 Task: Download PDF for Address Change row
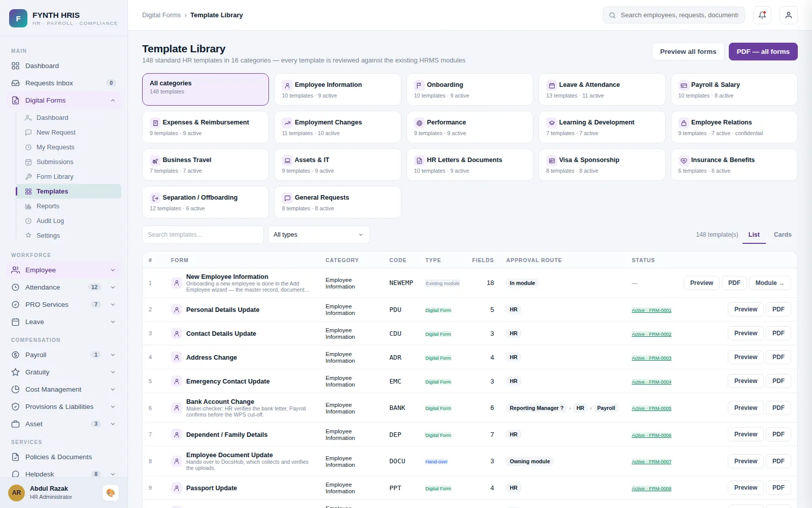(779, 357)
